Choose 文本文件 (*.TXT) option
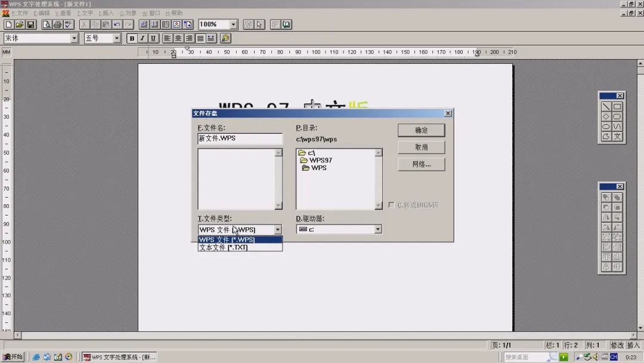The image size is (644, 363). point(240,248)
